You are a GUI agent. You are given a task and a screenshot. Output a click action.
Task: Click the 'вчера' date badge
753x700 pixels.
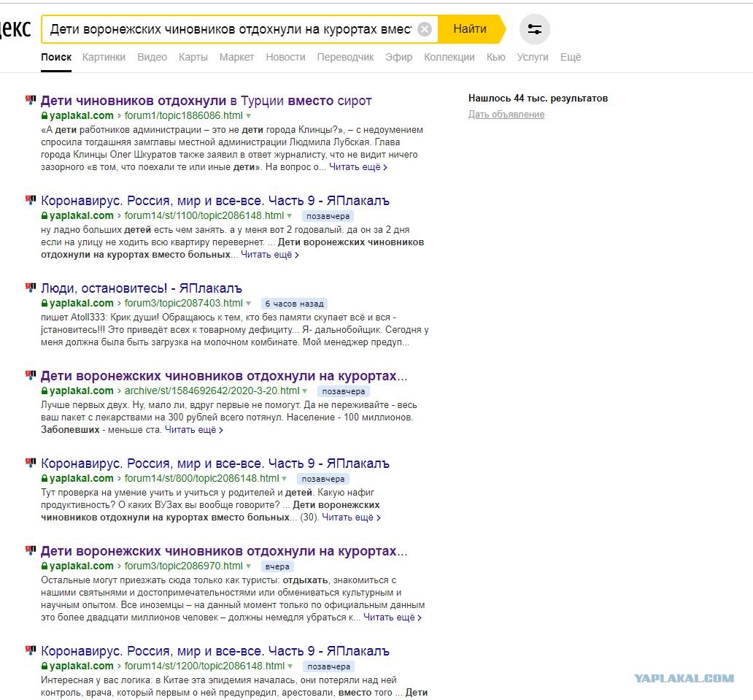click(277, 567)
